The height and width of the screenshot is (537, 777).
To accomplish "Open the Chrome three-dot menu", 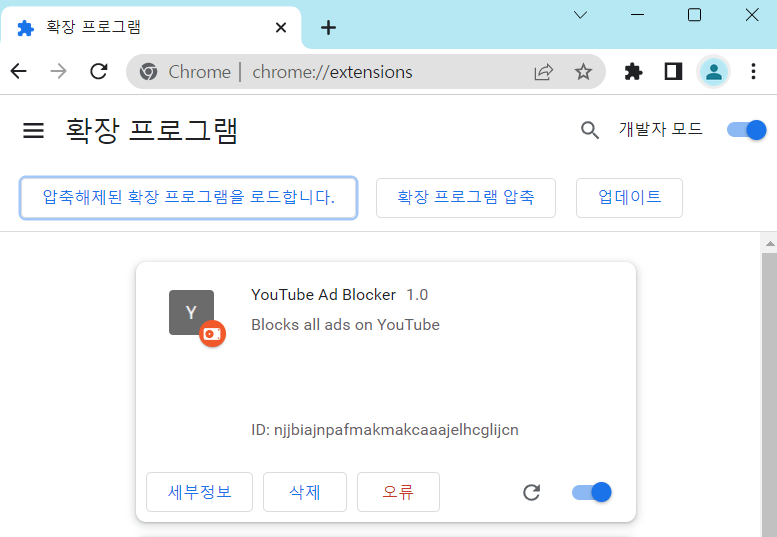I will point(753,72).
